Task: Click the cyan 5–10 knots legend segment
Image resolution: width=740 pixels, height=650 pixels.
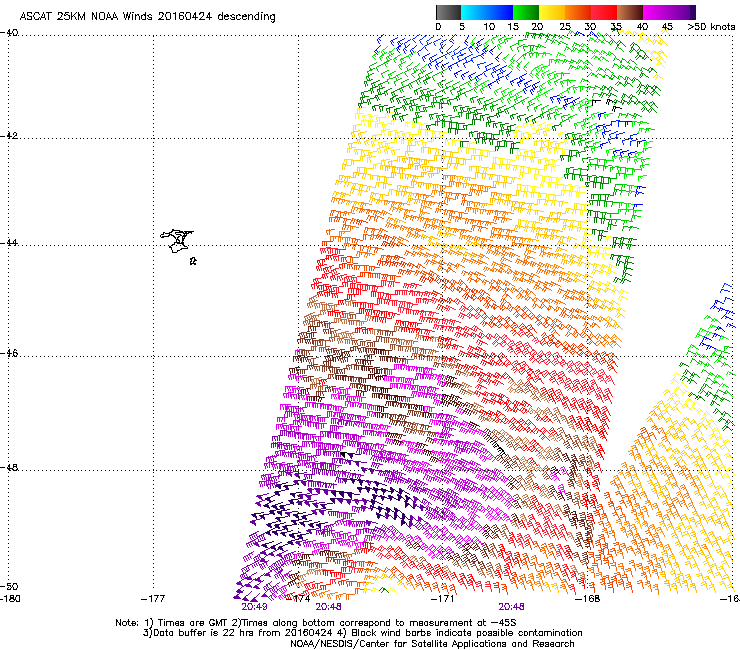Action: point(474,12)
